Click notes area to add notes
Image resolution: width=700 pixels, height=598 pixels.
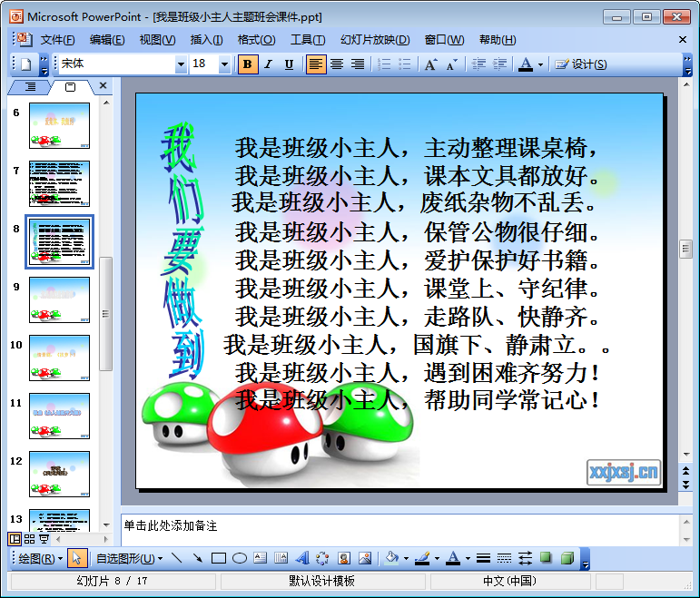pos(400,529)
